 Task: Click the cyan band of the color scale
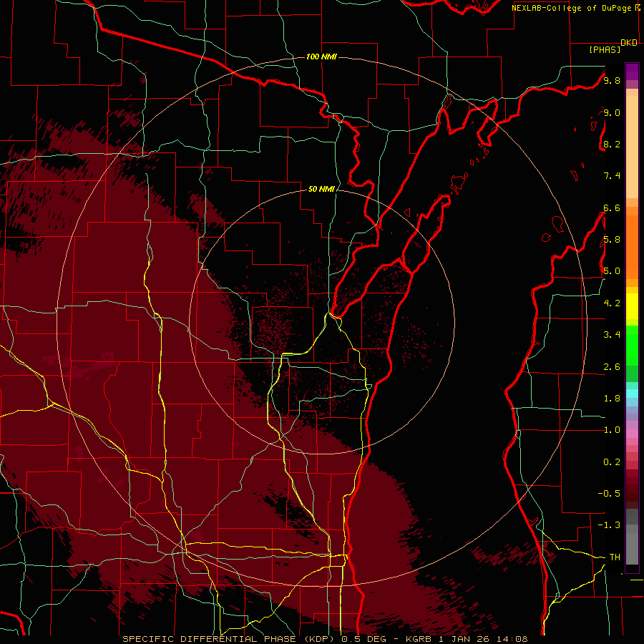click(632, 394)
